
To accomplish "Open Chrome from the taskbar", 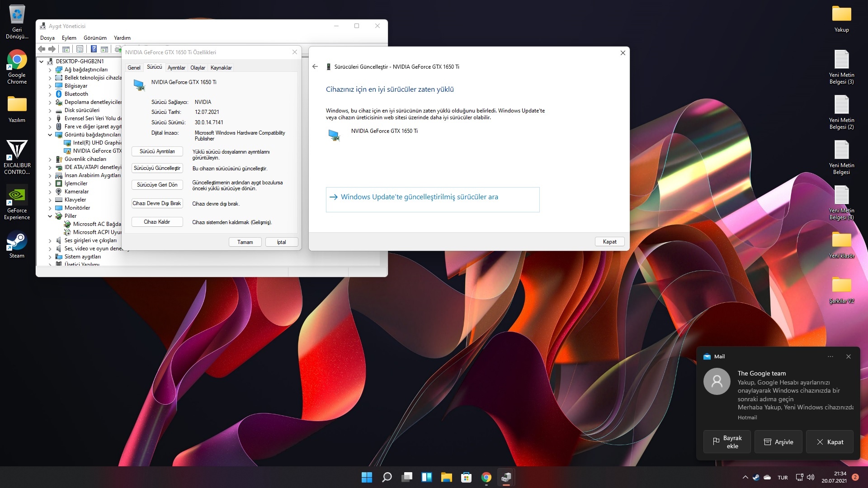I will pos(486,477).
